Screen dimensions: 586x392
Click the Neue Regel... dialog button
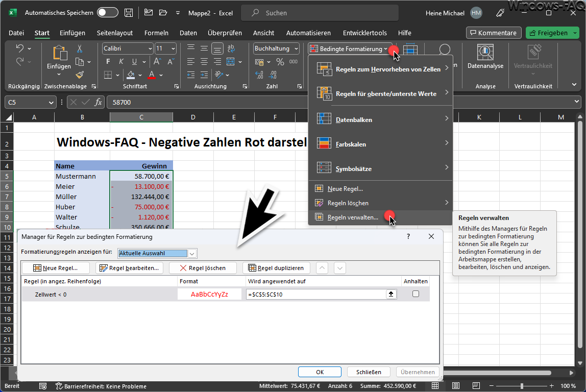(56, 267)
